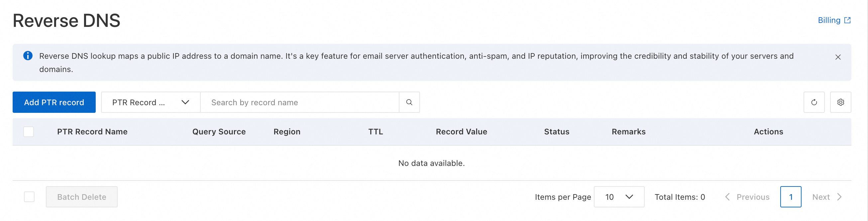Click the Record Value column header

click(461, 131)
